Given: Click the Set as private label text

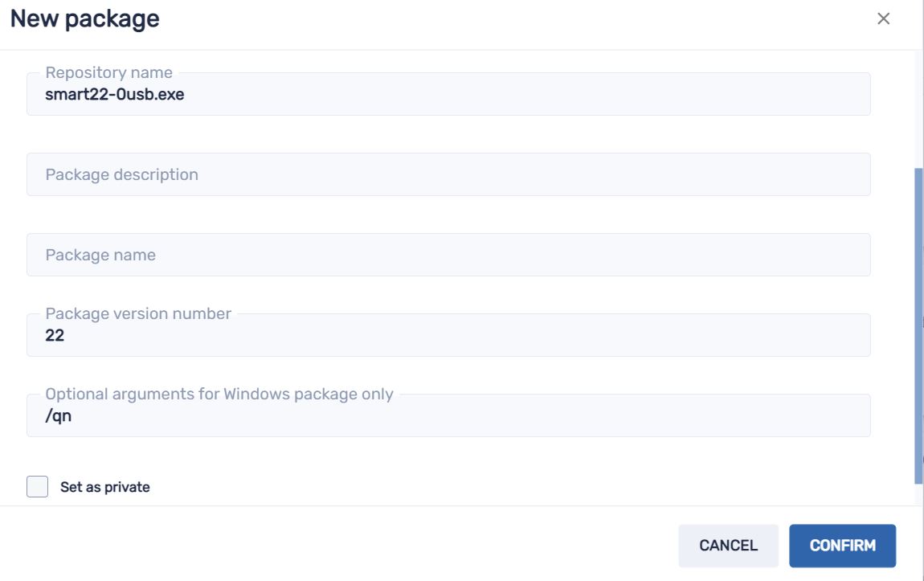Looking at the screenshot, I should 101,486.
